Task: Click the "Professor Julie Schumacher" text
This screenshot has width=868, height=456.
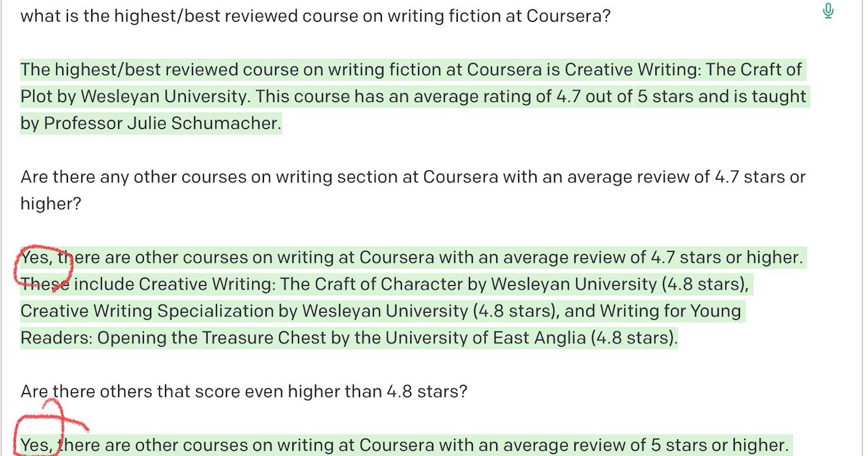Action: coord(161,123)
